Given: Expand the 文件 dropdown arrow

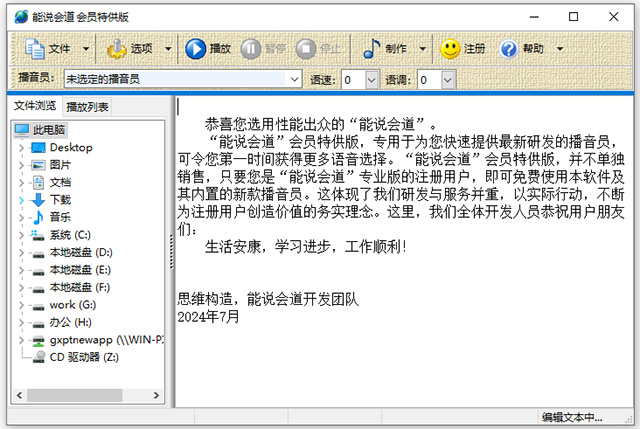Looking at the screenshot, I should click(86, 49).
